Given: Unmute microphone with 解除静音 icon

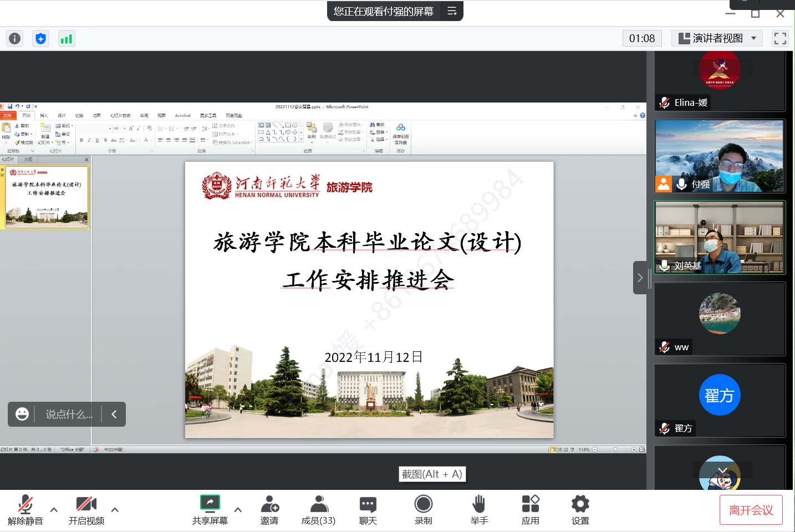Looking at the screenshot, I should pos(25,504).
